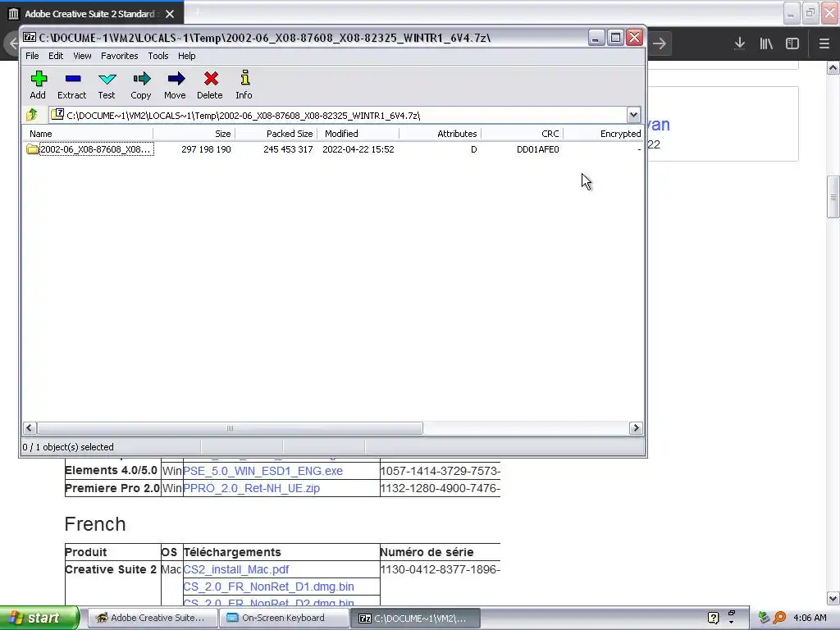This screenshot has width=840, height=630.
Task: Click the Windows start button
Action: coord(39,618)
